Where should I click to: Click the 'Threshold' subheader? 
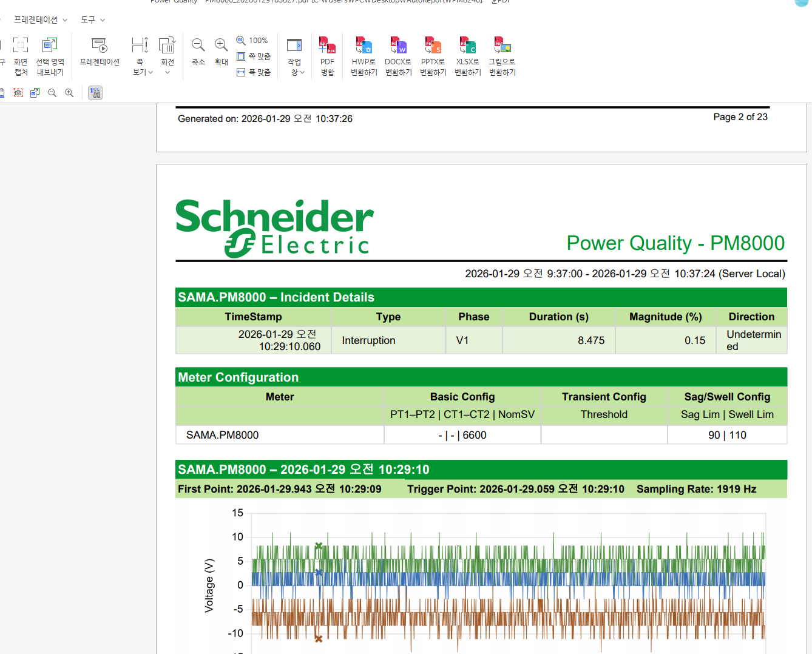[x=604, y=414]
